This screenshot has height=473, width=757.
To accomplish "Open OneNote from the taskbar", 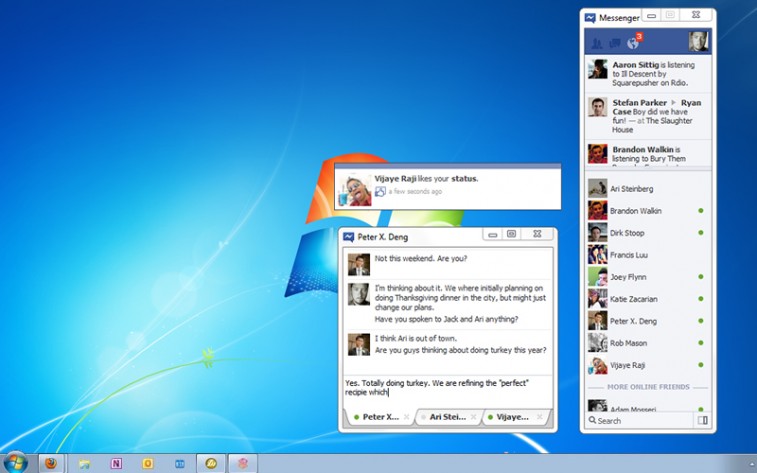I will coord(117,463).
